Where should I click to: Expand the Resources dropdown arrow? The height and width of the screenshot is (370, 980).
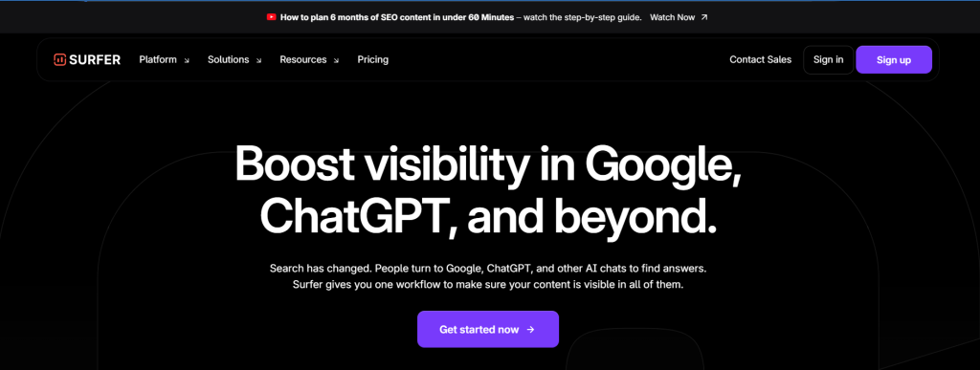click(336, 60)
